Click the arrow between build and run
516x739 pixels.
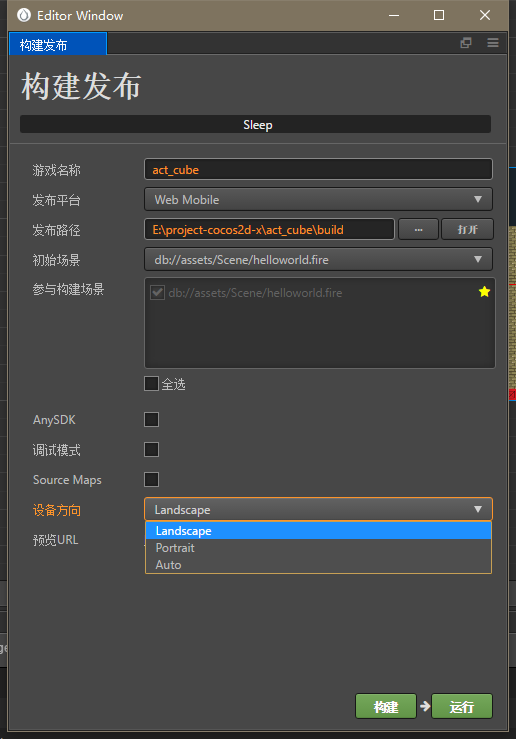point(425,706)
